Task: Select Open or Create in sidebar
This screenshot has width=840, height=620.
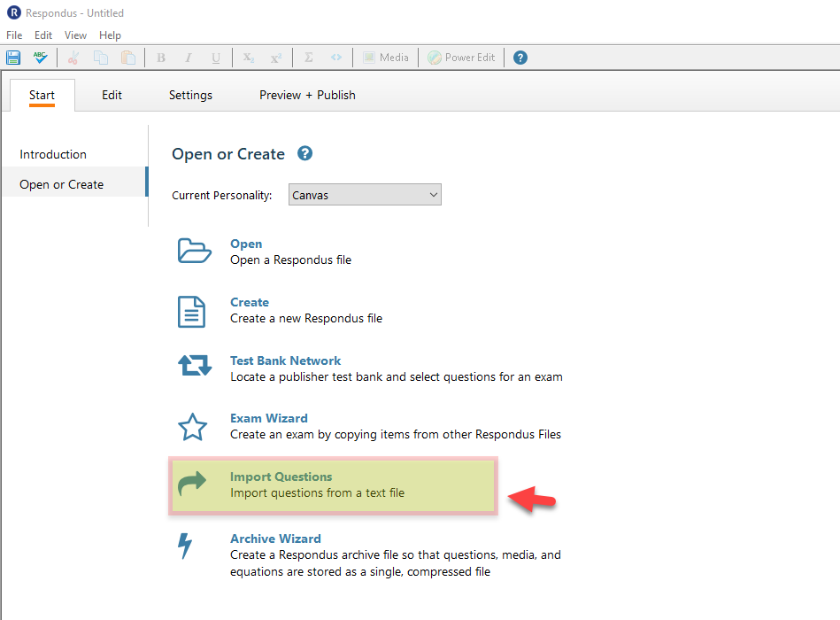Action: pos(74,182)
